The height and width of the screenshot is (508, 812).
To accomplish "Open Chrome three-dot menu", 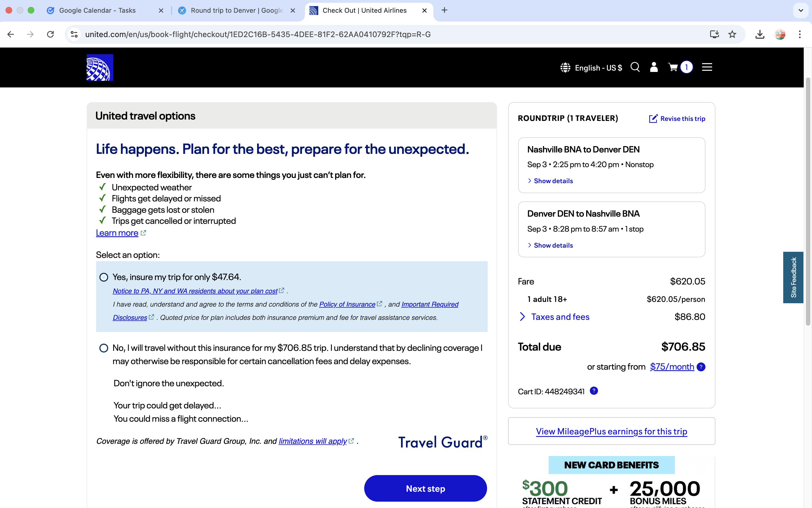I will pyautogui.click(x=800, y=34).
